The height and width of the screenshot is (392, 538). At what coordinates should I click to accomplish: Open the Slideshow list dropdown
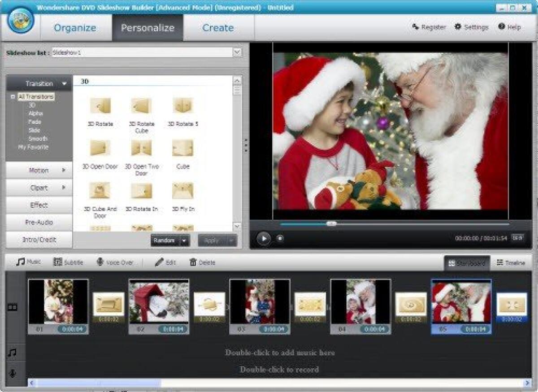point(238,52)
